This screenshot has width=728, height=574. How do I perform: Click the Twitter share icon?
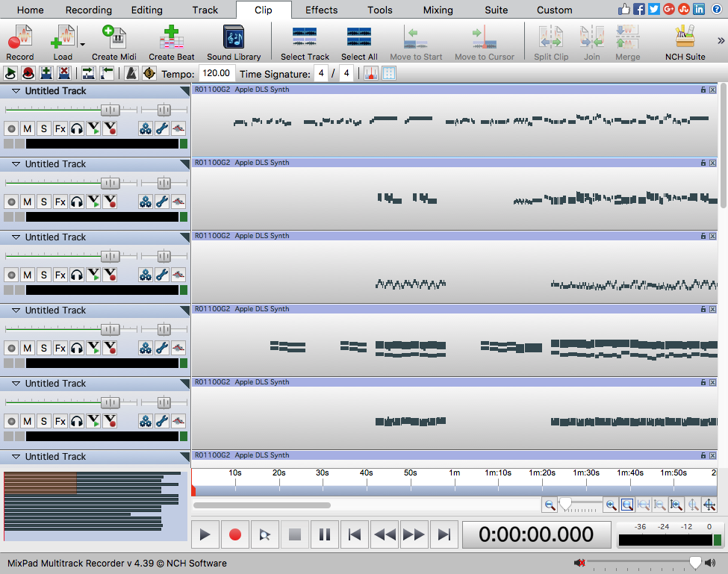pos(654,9)
